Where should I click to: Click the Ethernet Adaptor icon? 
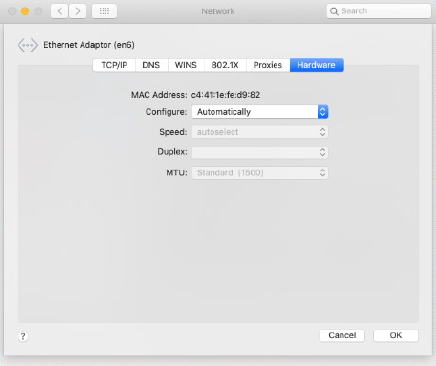click(28, 45)
